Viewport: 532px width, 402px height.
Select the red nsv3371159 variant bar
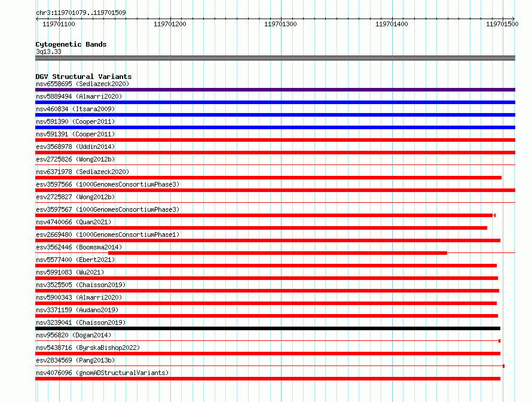[267, 316]
